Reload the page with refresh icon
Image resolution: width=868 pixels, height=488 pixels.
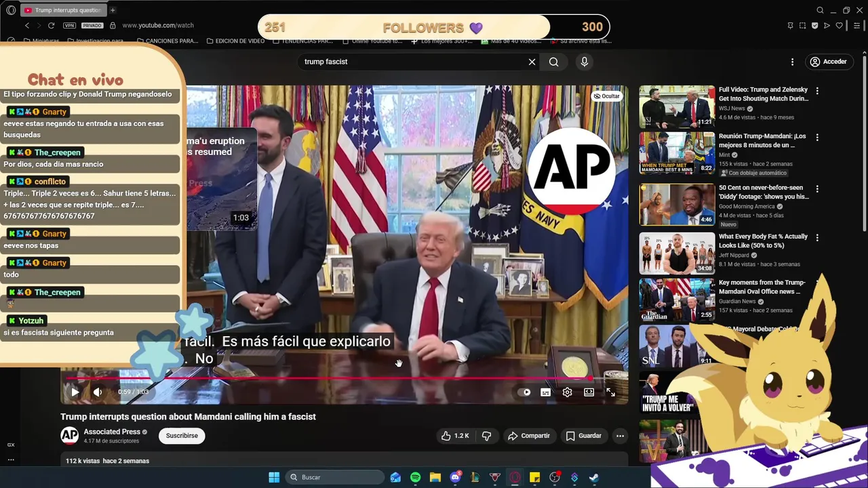click(x=51, y=25)
